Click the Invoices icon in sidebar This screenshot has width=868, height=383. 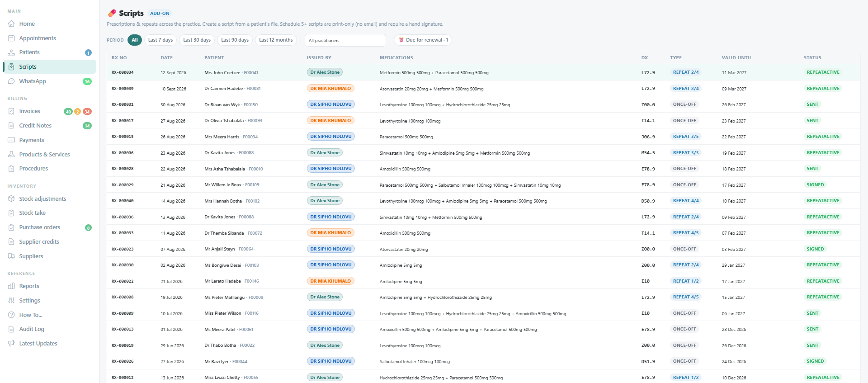[11, 111]
